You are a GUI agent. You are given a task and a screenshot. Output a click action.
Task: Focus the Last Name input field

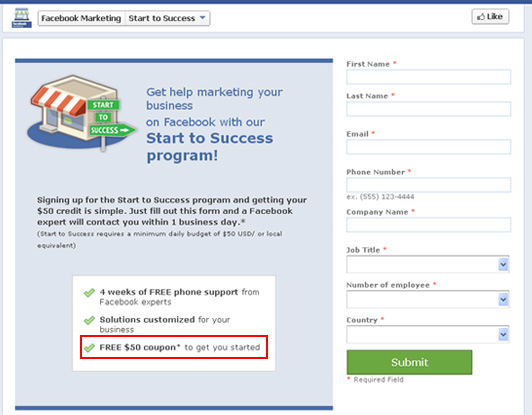pos(429,109)
